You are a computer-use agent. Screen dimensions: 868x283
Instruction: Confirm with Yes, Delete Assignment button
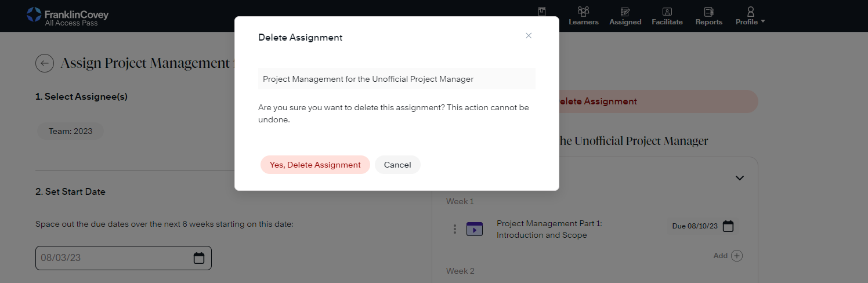[315, 165]
